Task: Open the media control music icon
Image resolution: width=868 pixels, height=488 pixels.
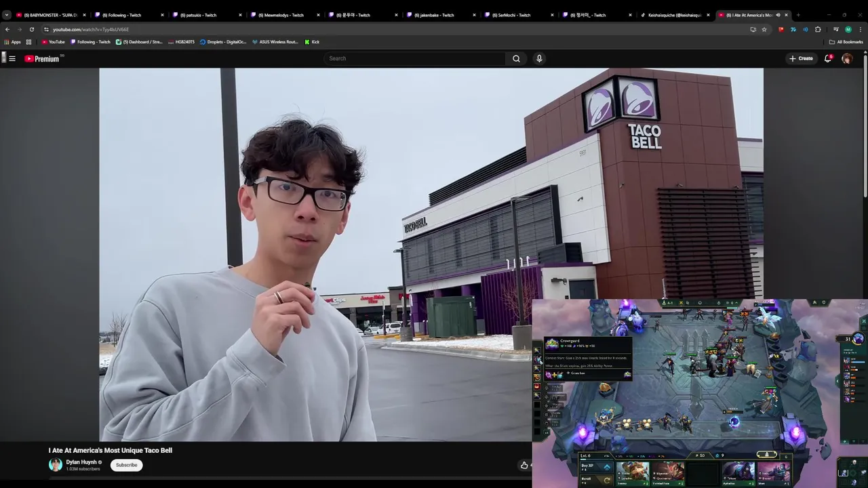Action: pos(835,29)
